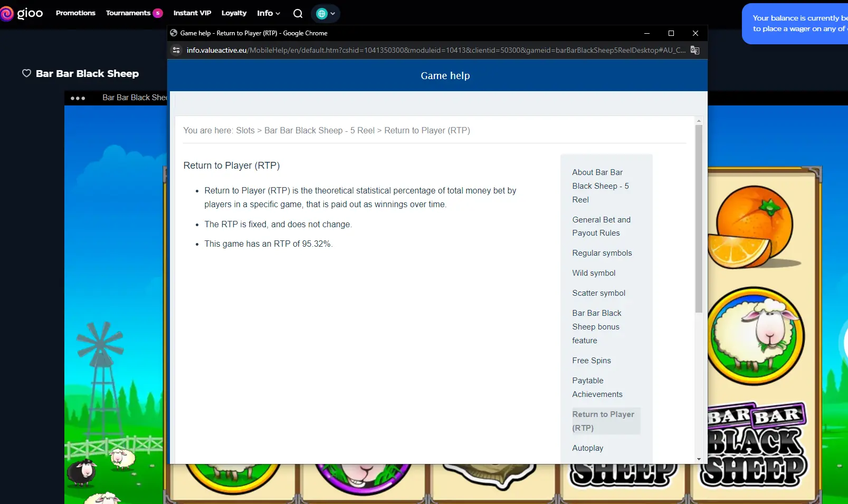Open the site search magnifier icon
848x504 pixels.
(x=298, y=14)
